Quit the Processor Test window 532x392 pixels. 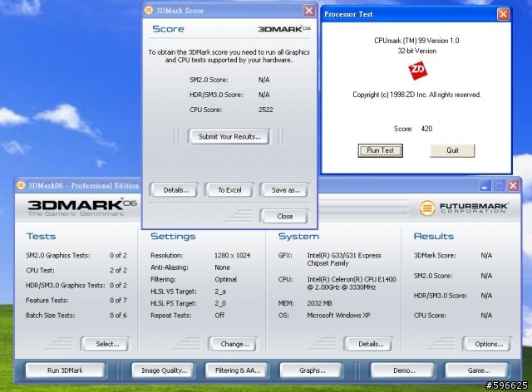pos(452,150)
